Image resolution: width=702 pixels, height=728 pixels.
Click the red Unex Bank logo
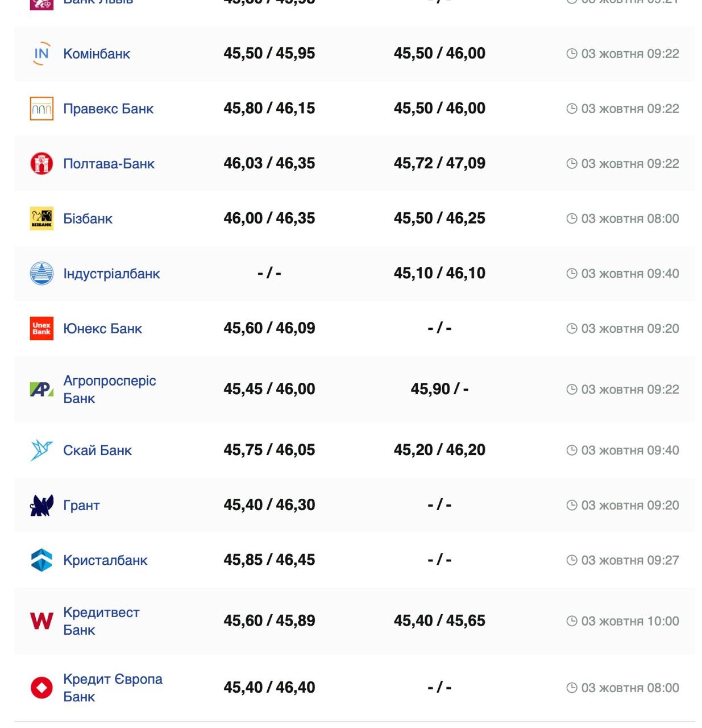(x=41, y=329)
